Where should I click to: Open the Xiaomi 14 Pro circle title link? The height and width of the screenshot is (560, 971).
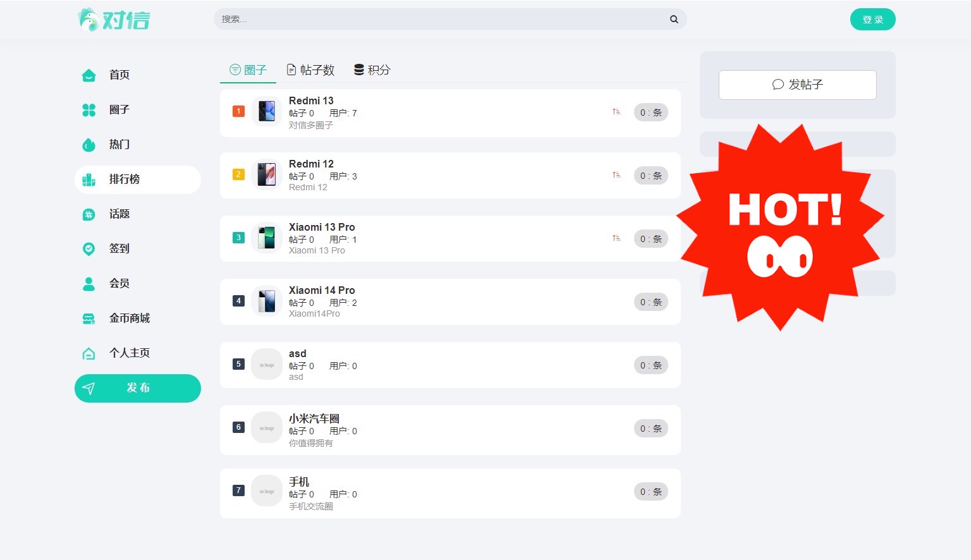[322, 290]
